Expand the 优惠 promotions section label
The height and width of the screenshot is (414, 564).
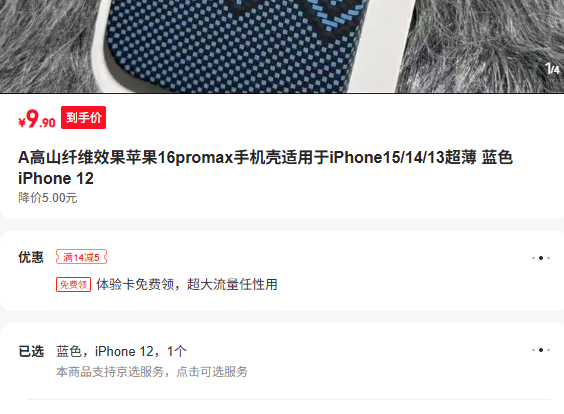tap(31, 257)
